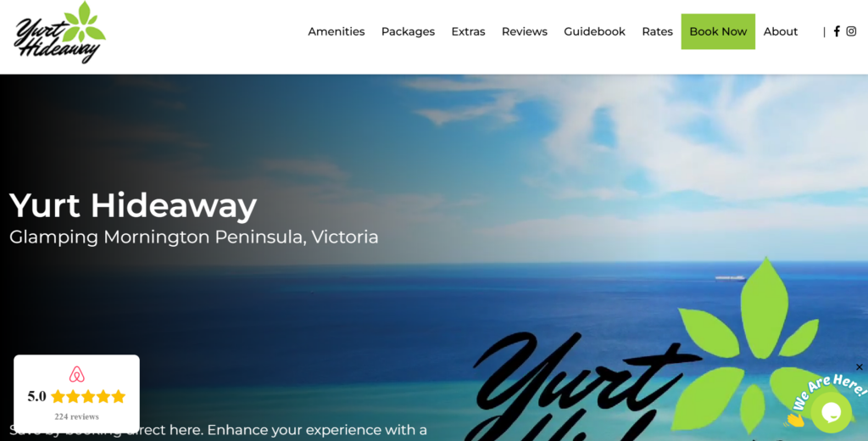Click the Yurt Hideaway hero heading
Image resolution: width=868 pixels, height=441 pixels.
point(133,205)
